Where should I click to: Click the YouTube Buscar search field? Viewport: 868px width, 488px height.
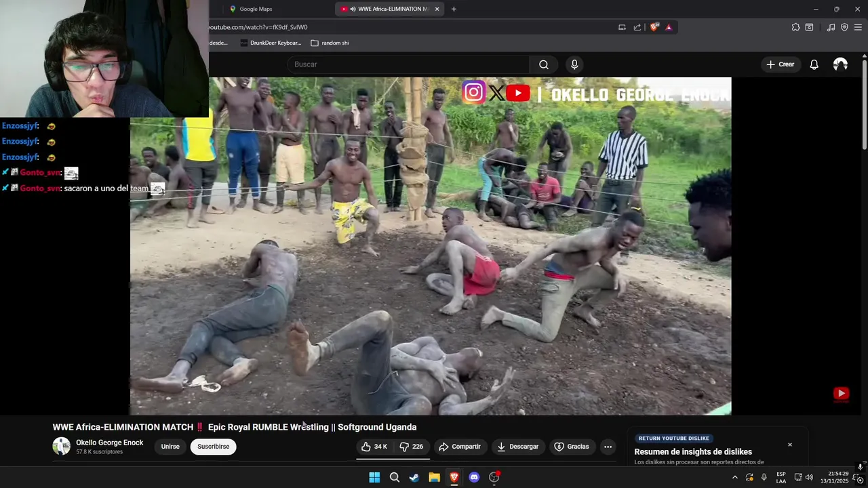tap(408, 64)
